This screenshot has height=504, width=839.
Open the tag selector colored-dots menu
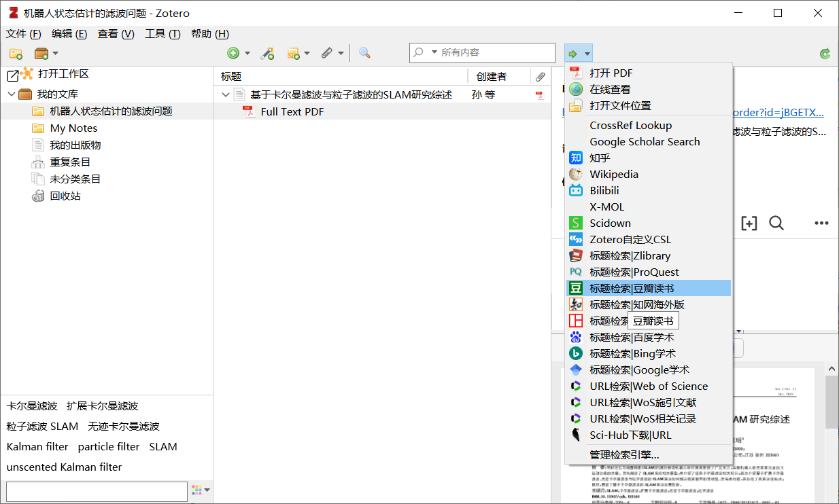click(x=201, y=490)
